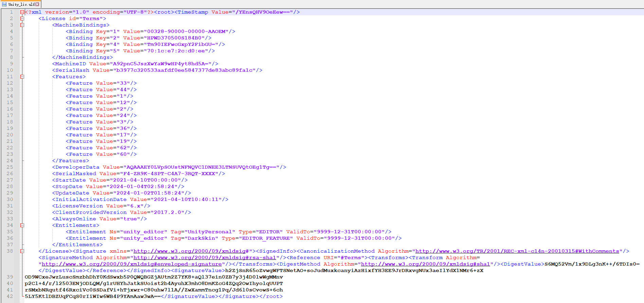Screen dimensions: 644x303
Task: Click the Feature Value="17" line
Action: click(101, 135)
